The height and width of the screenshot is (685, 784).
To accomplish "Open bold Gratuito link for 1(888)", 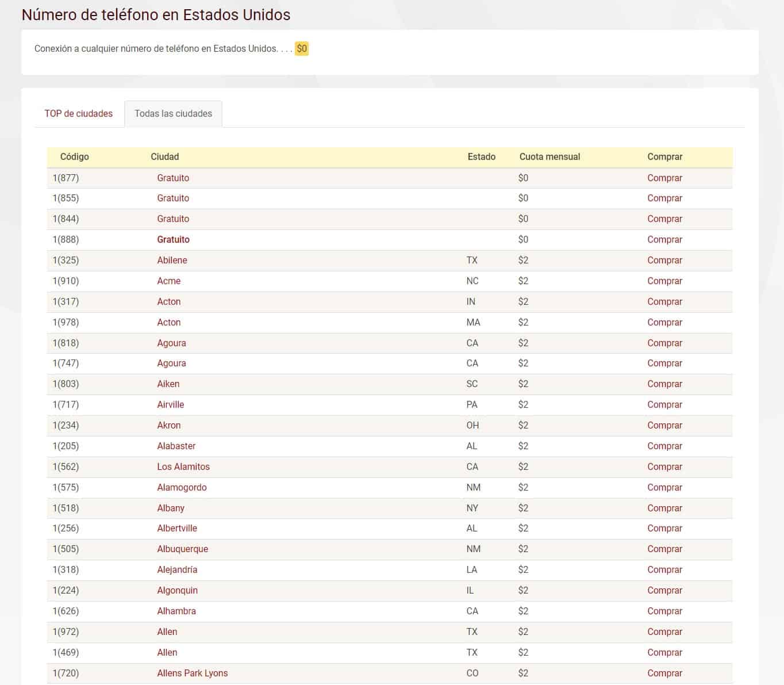I will [173, 239].
